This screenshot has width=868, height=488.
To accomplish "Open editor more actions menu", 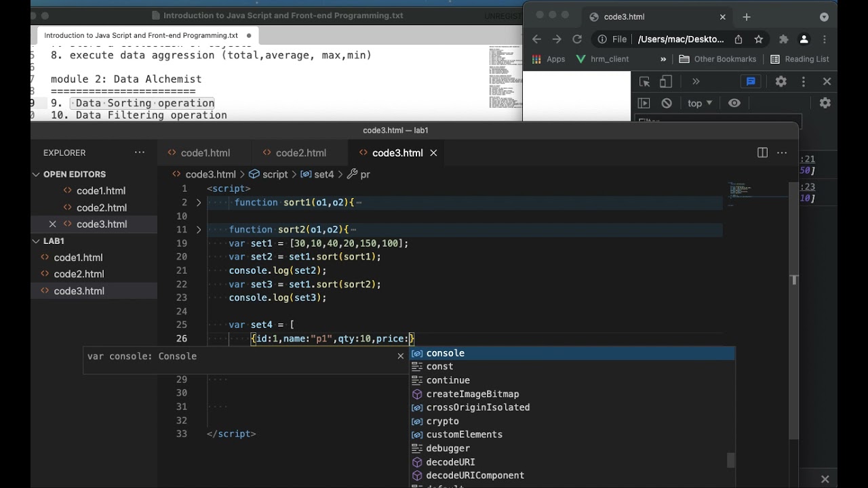I will pyautogui.click(x=782, y=152).
